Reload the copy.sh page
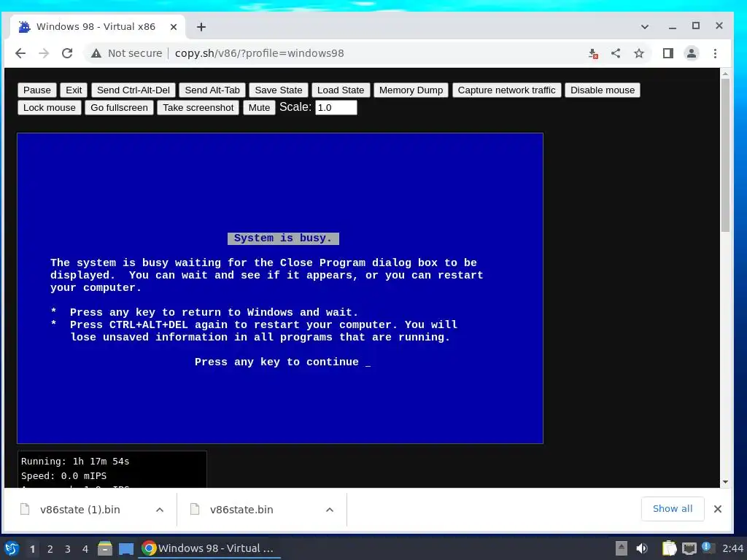Screen dimensions: 747x560 (x=67, y=53)
